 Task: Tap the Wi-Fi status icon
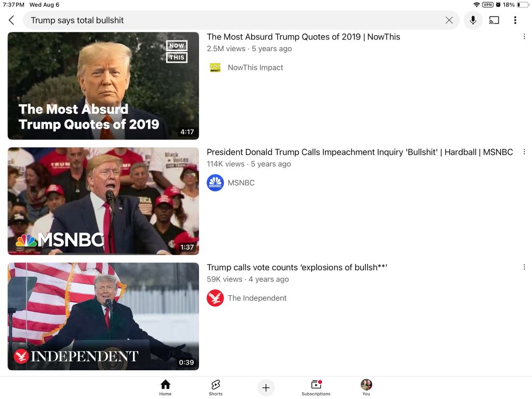(x=476, y=5)
